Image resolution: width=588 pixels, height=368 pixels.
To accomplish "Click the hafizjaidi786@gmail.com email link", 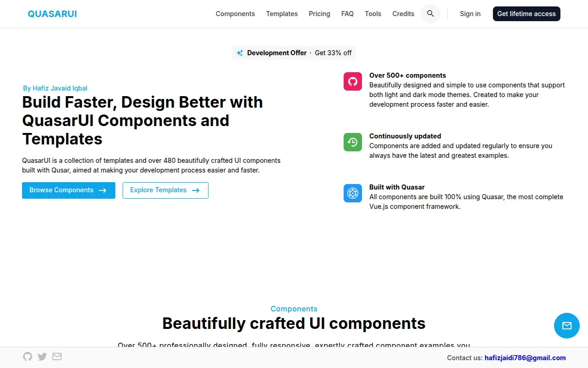I will pos(525,358).
